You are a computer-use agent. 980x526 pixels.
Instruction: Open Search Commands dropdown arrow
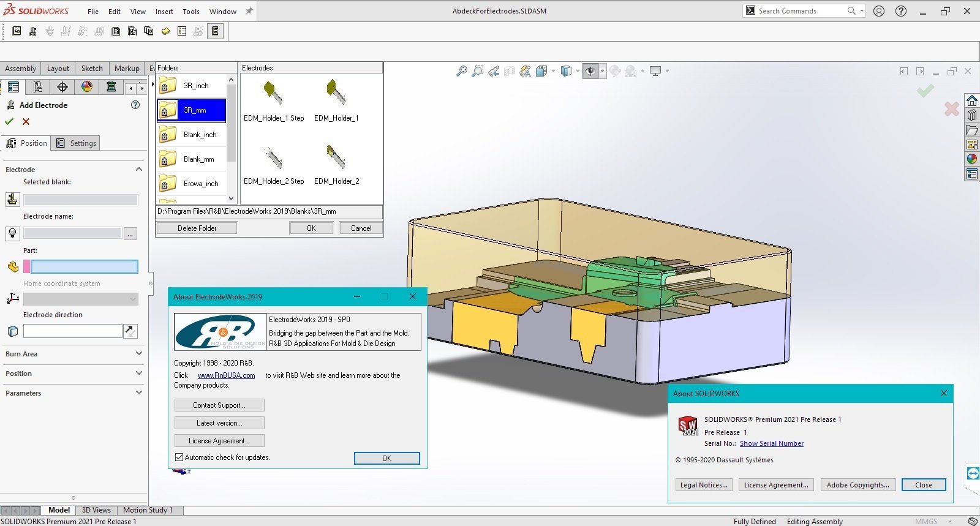[x=862, y=11]
